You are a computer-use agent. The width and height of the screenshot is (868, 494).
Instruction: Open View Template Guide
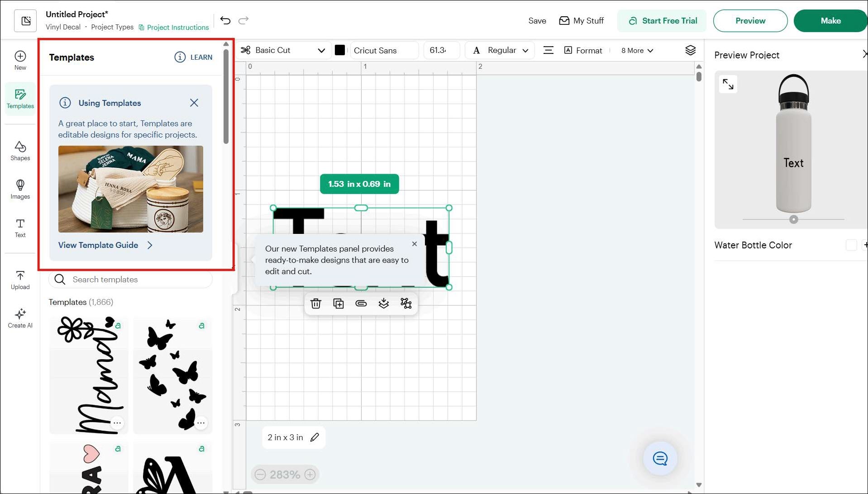click(x=105, y=245)
